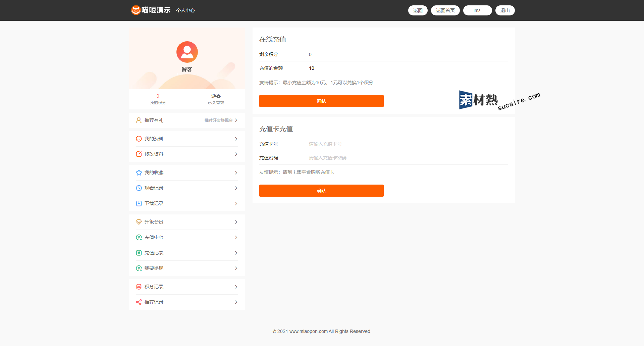The height and width of the screenshot is (346, 644).
Task: Confirm the online recharge with 确认
Action: click(x=321, y=101)
